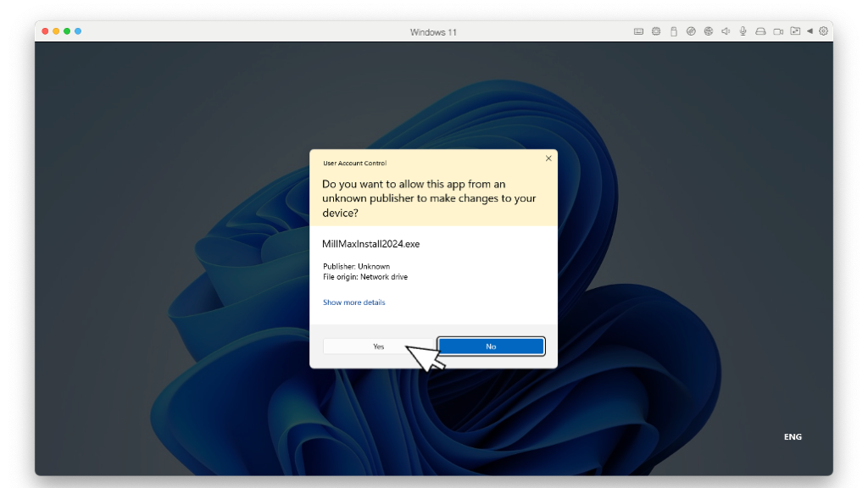Click the 'Windows 11' window title
Viewport: 868px width, 488px height.
pyautogui.click(x=433, y=32)
